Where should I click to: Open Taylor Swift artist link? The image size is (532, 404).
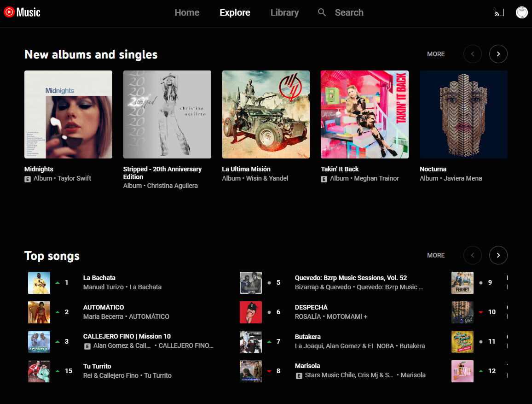point(74,178)
